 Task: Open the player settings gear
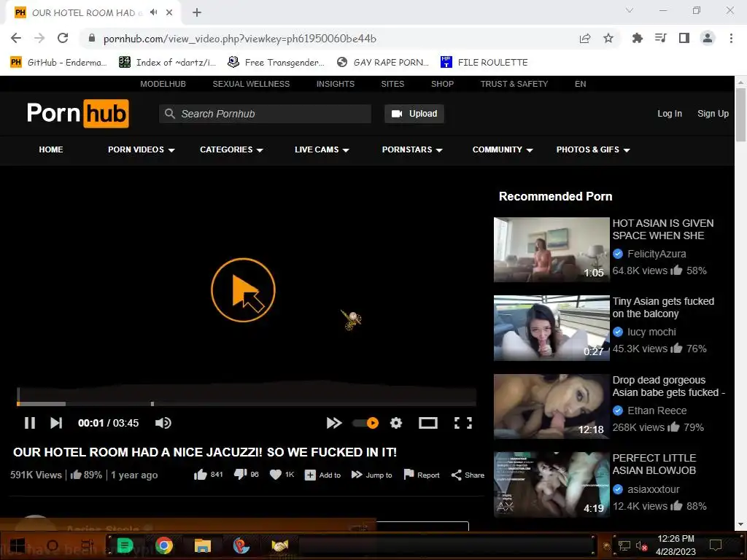coord(396,423)
